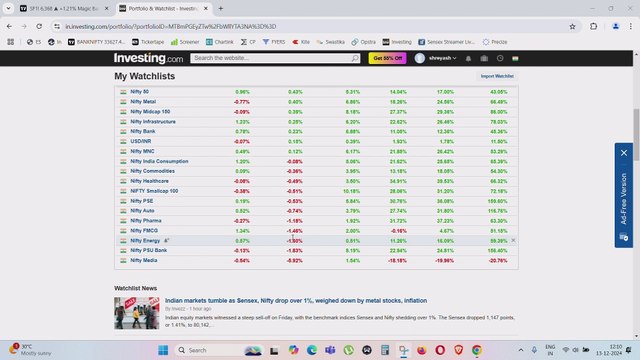
Task: Open Chrome extensions puzzle icon
Action: tap(593, 27)
